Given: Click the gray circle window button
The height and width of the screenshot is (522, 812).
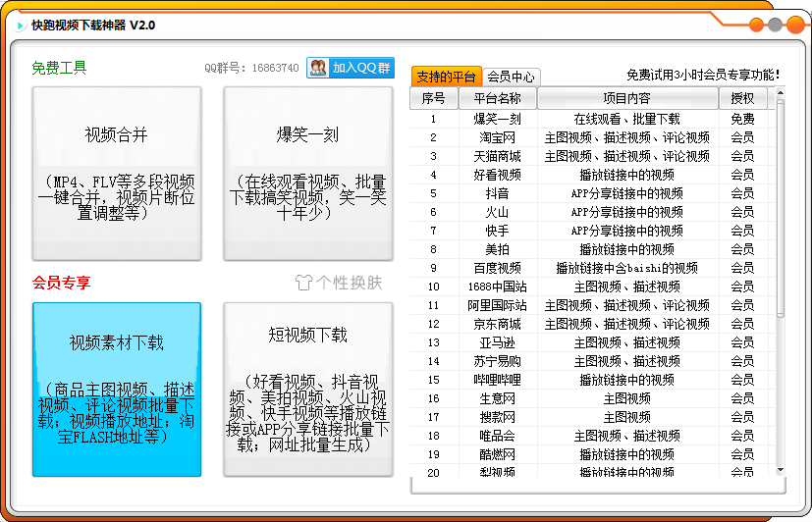Looking at the screenshot, I should [776, 26].
